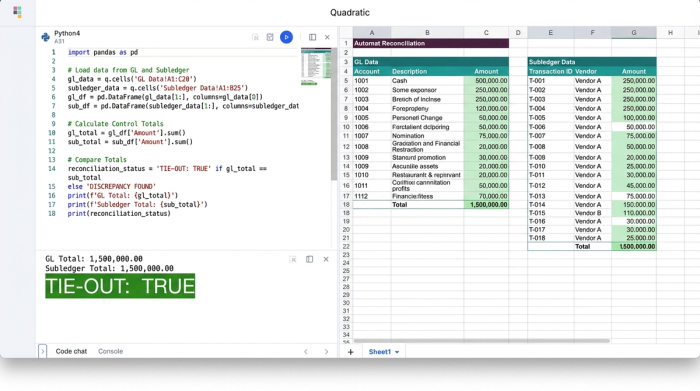Click the 'TIE-OUT: TRUE' output banner
The height and width of the screenshot is (391, 700).
click(120, 286)
